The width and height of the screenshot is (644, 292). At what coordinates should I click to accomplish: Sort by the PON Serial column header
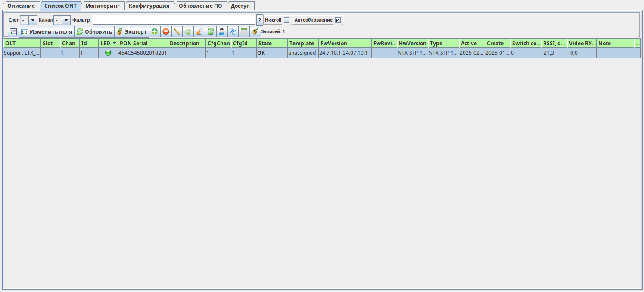coord(143,43)
